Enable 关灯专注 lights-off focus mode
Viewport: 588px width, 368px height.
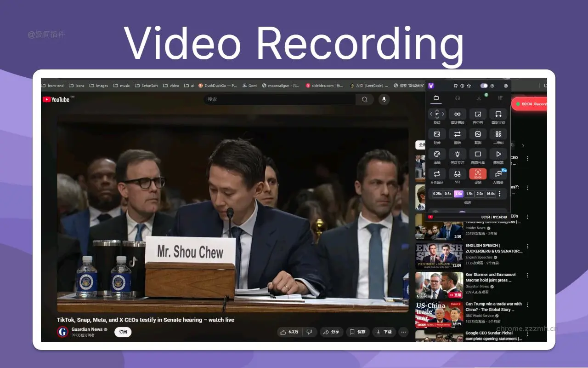[457, 154]
